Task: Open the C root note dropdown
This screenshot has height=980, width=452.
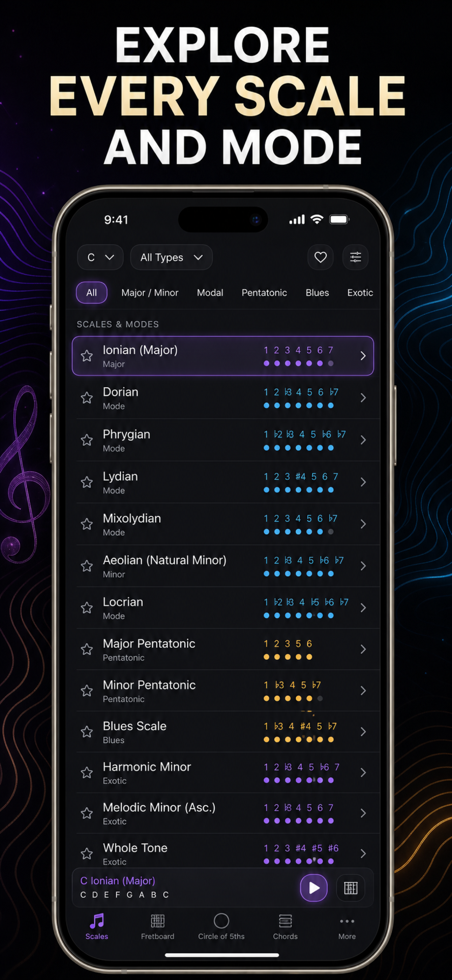Action: [100, 257]
